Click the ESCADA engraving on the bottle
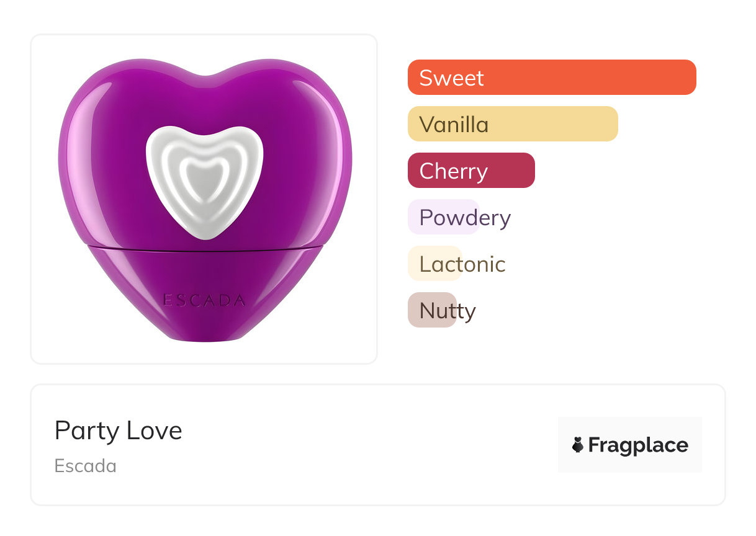 tap(204, 301)
